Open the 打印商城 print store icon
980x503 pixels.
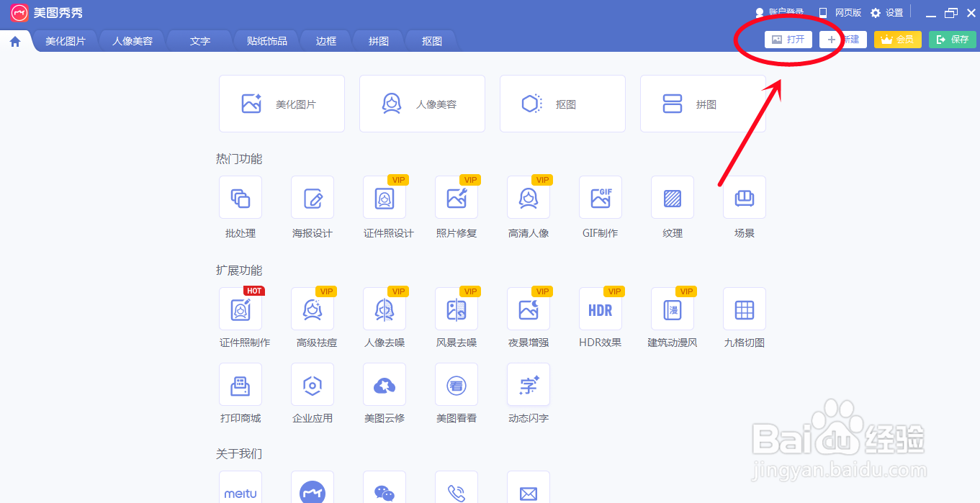(240, 384)
